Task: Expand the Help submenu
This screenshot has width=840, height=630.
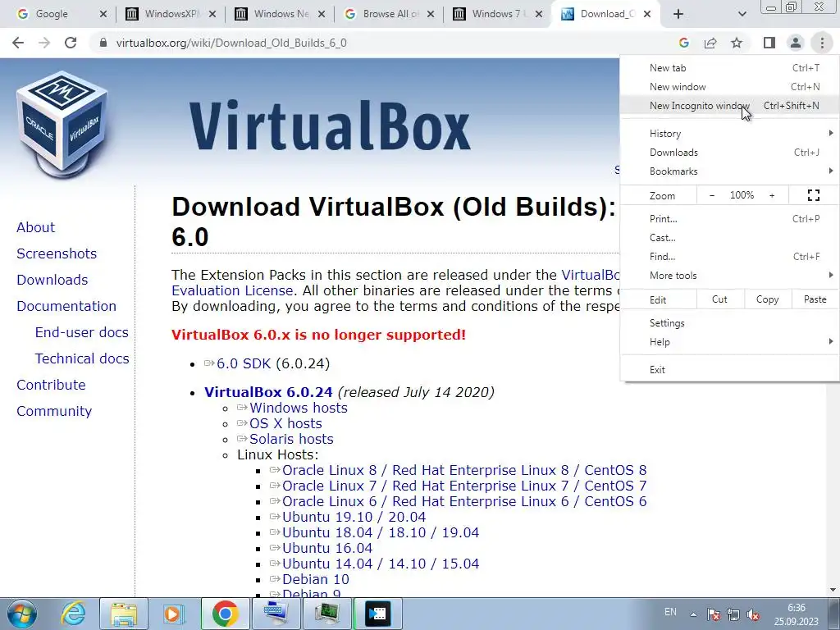Action: (729, 342)
